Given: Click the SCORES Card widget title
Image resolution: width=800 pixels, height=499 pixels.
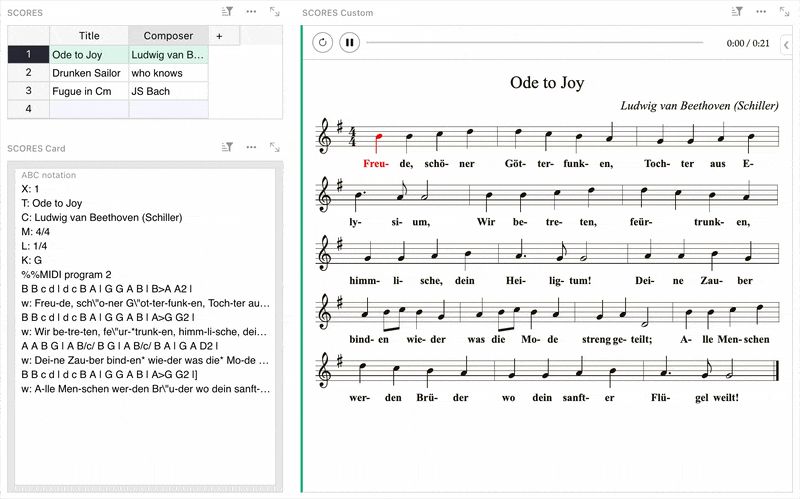Looking at the screenshot, I should click(36, 148).
